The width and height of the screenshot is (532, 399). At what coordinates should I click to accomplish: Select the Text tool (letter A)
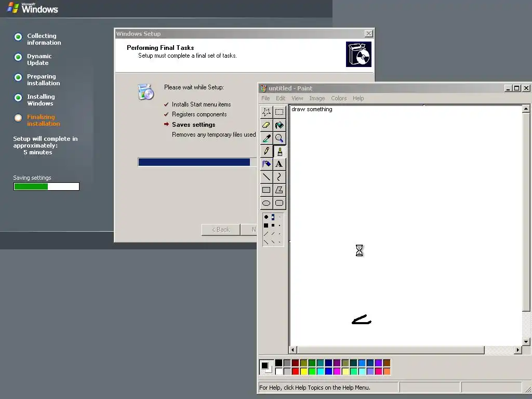pos(279,164)
